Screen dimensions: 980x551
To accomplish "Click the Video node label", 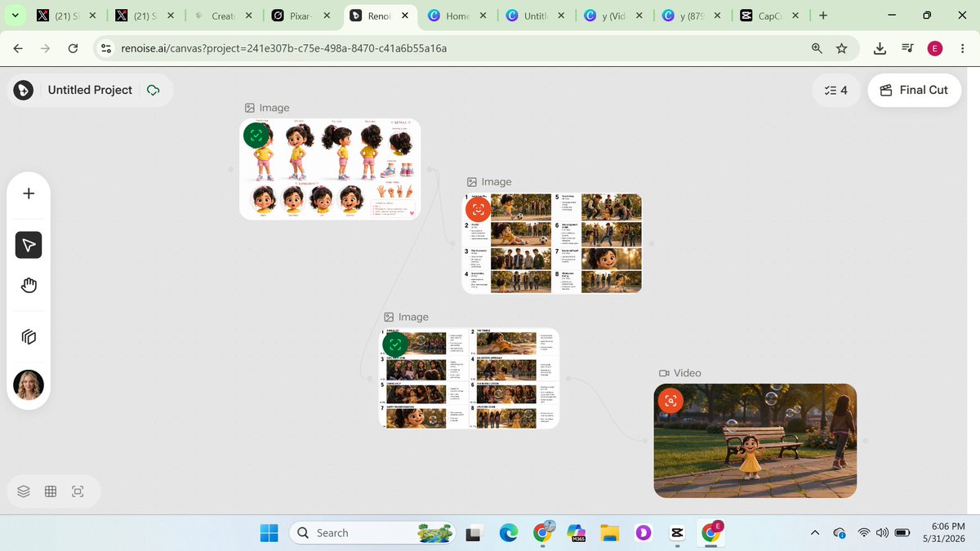I will coord(680,373).
